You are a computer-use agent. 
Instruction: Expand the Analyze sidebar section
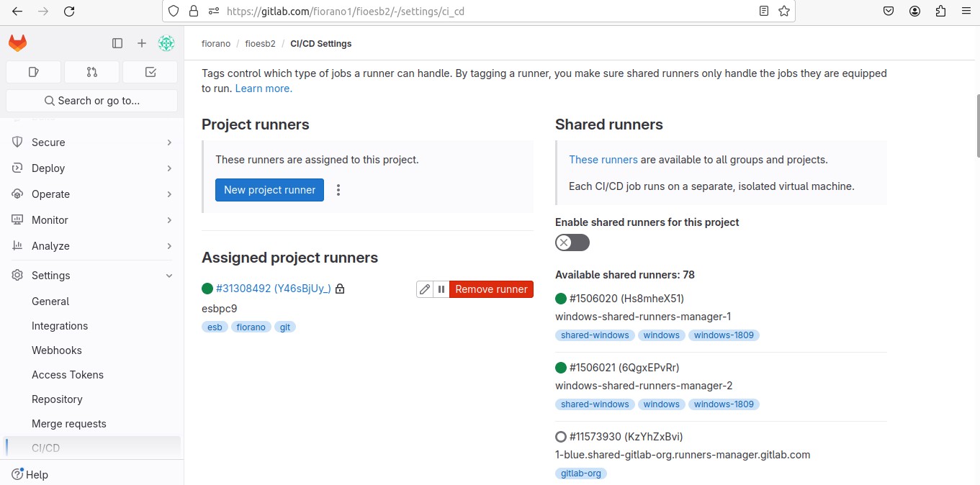click(x=91, y=246)
